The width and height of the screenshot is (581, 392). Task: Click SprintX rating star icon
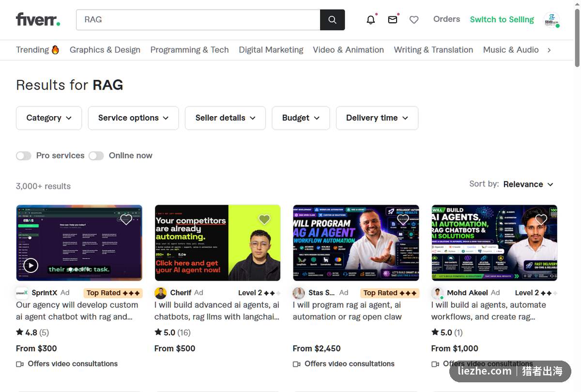click(x=20, y=332)
